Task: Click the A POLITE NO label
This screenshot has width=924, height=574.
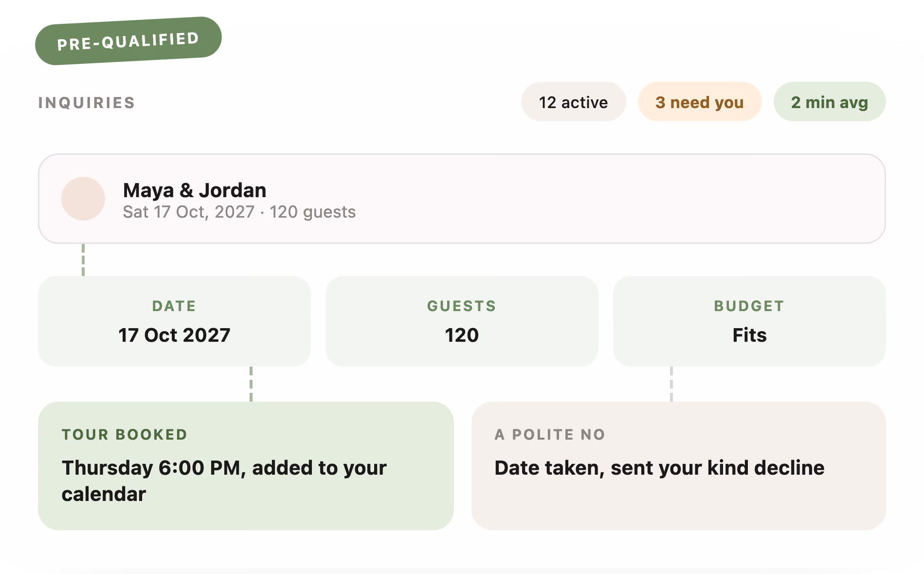Action: pos(550,434)
